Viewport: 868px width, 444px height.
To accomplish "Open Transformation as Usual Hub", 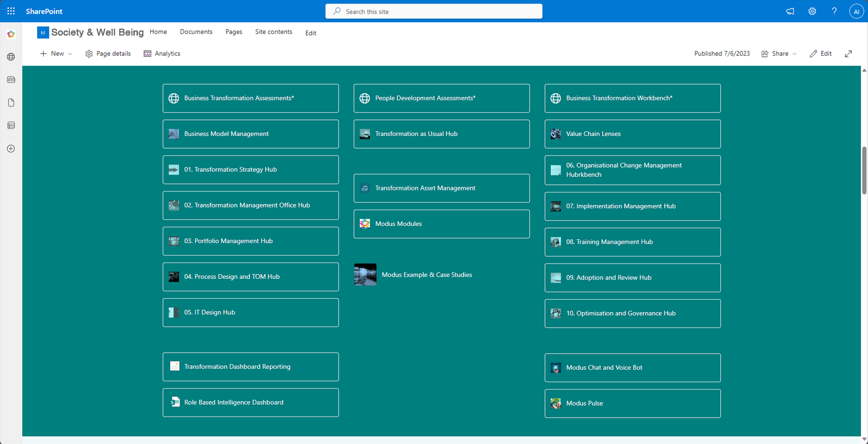I will 442,134.
